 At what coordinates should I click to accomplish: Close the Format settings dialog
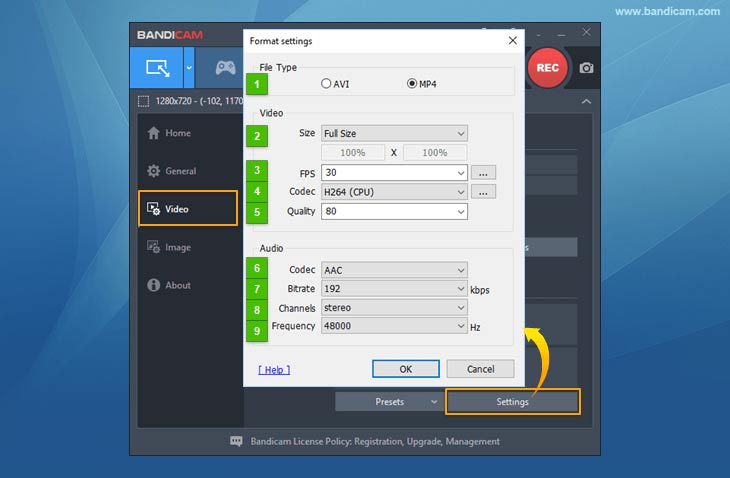[x=513, y=40]
